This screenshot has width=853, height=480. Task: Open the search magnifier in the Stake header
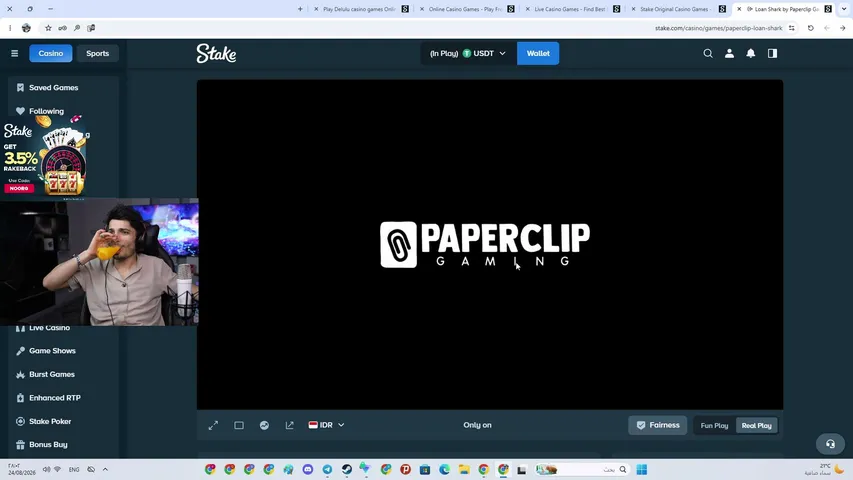tap(708, 53)
